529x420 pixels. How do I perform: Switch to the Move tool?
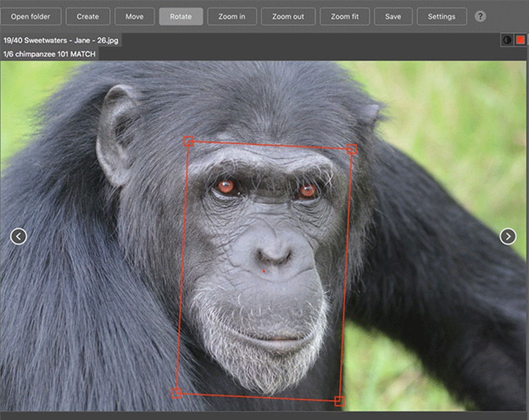[134, 17]
